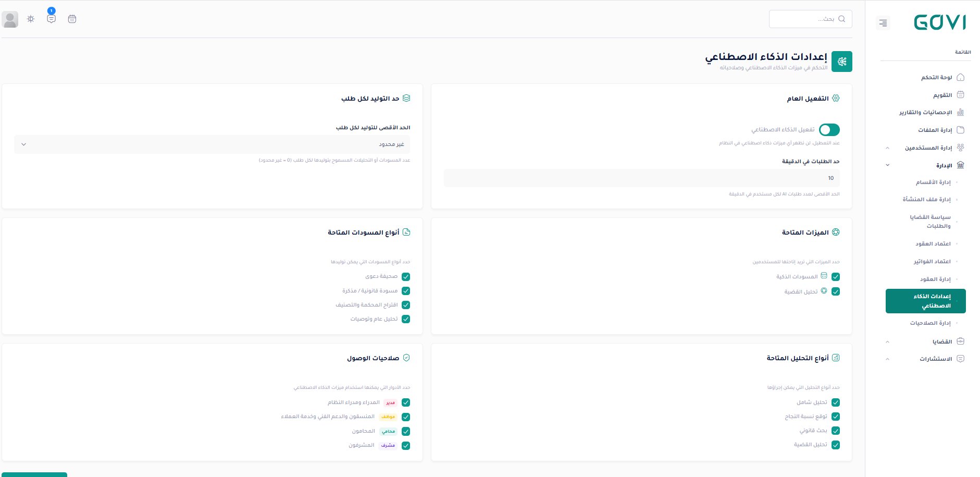The image size is (980, 477).
Task: Click the لوحة التحكم dashboard icon
Action: 961,77
